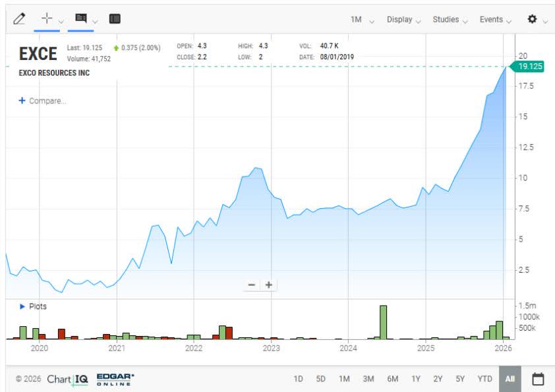Click the tall 2024 volume bar
Viewport: 555px width, 392px height.
383,322
